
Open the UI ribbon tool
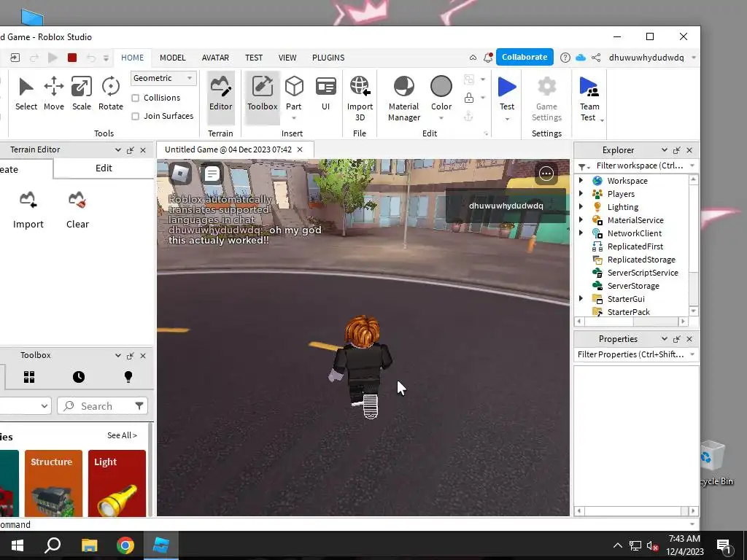[326, 93]
